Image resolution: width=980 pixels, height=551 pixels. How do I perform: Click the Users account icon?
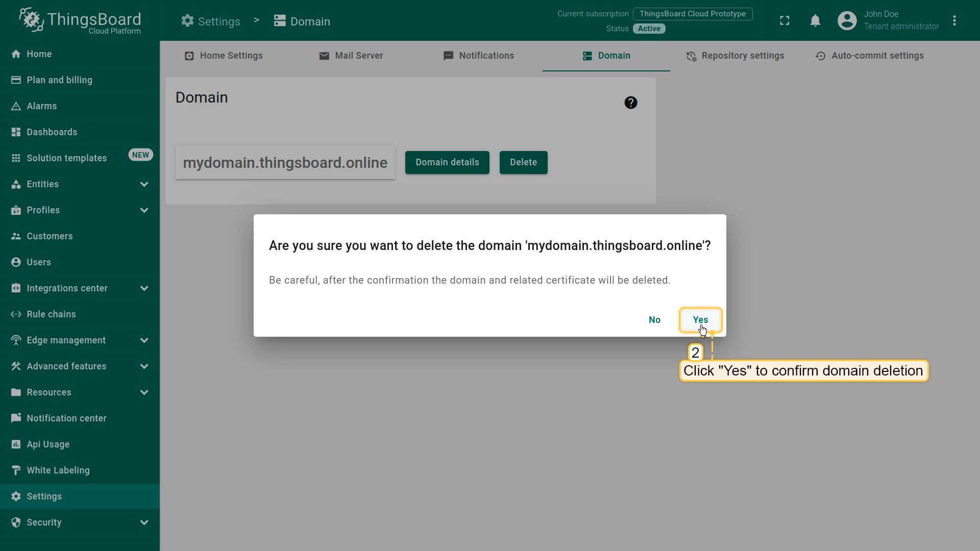pos(16,262)
